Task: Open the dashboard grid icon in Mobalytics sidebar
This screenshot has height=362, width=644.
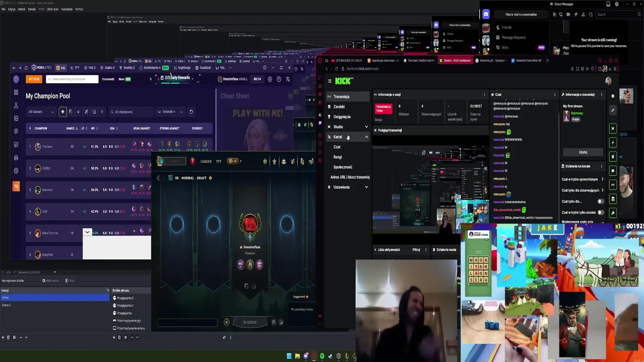Action: click(16, 93)
